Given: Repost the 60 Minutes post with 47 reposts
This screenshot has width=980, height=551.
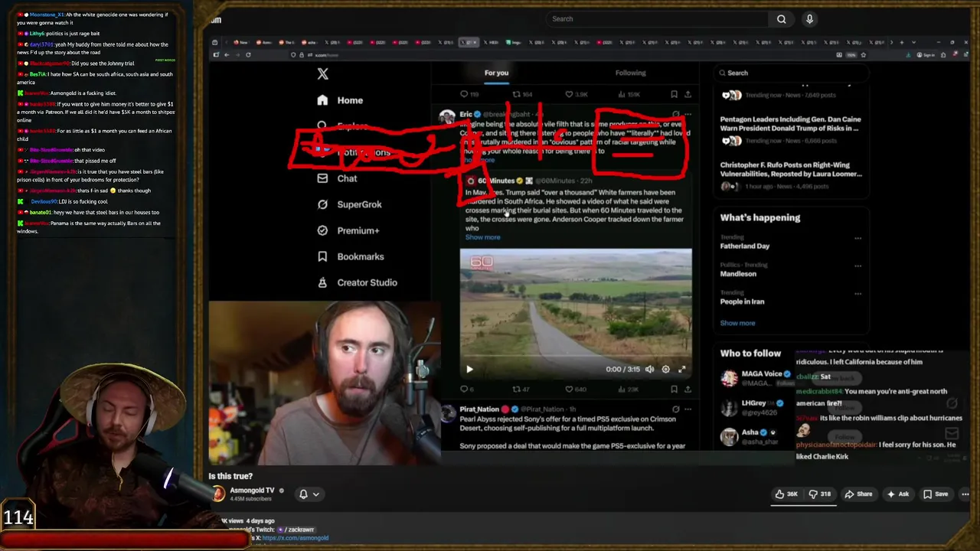Looking at the screenshot, I should pos(521,389).
